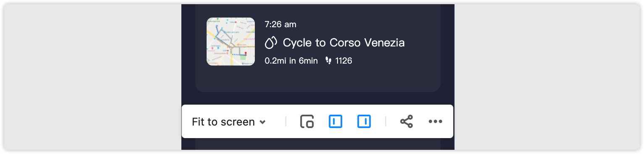Viewport: 644px width, 154px height.
Task: Select the droplet icon beside Cycle title
Action: (x=271, y=42)
